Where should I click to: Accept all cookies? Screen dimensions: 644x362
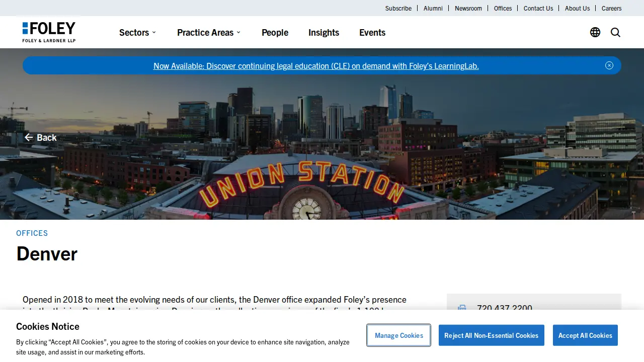tap(585, 335)
